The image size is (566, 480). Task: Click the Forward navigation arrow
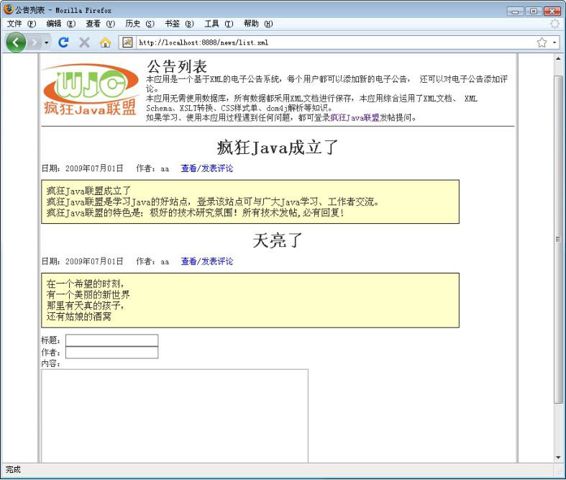point(35,43)
